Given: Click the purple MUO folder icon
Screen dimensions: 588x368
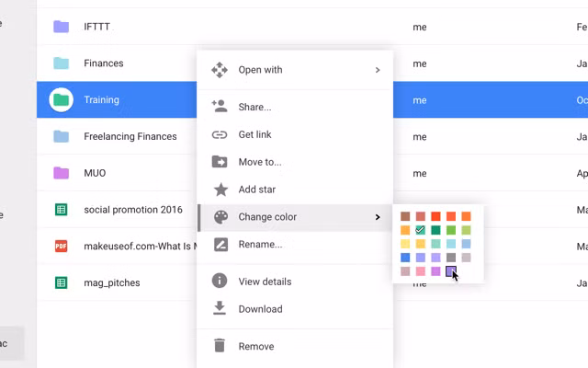Looking at the screenshot, I should pos(61,173).
